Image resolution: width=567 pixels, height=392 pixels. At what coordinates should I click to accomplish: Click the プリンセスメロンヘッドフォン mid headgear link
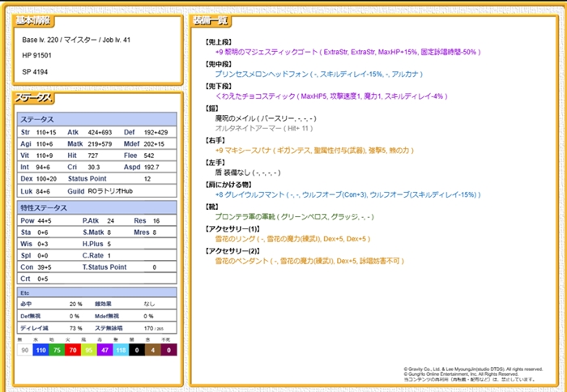pos(264,74)
